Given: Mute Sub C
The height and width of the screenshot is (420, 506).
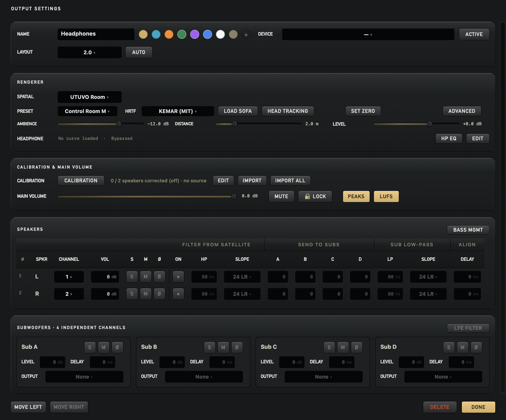Looking at the screenshot, I should point(343,347).
